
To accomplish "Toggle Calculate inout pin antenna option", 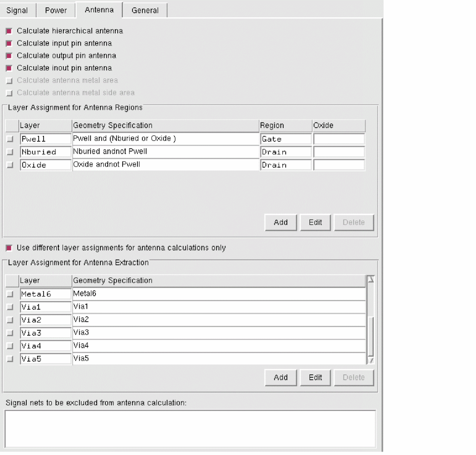I will click(9, 68).
